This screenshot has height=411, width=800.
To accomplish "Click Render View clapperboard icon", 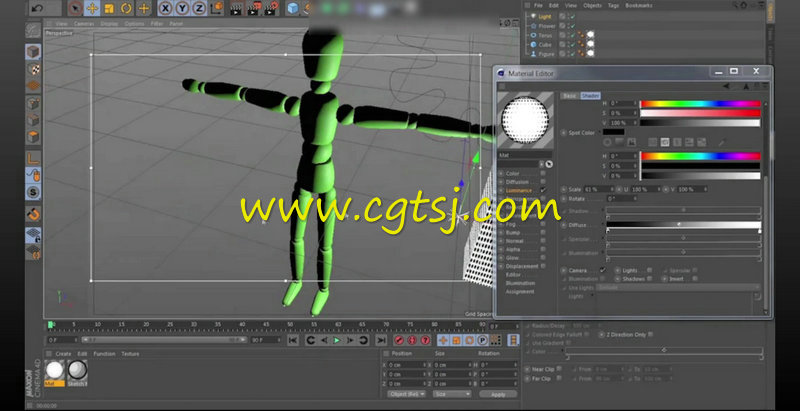I will click(236, 8).
